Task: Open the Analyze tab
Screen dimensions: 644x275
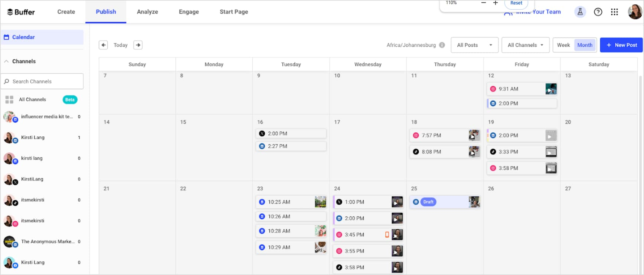Action: click(147, 12)
